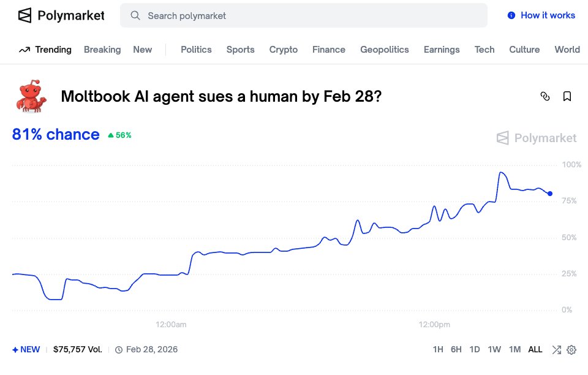Click the Moltbook lobster market image
Viewport: 588px width, 375px height.
click(29, 96)
